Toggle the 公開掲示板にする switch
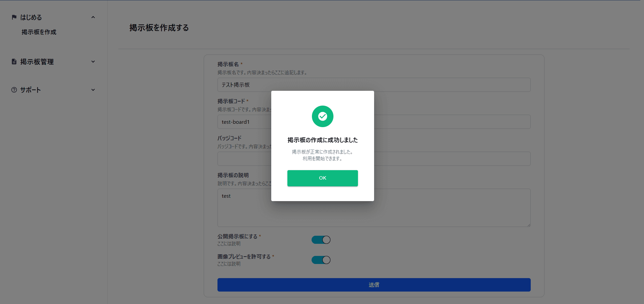The height and width of the screenshot is (304, 644). point(321,240)
